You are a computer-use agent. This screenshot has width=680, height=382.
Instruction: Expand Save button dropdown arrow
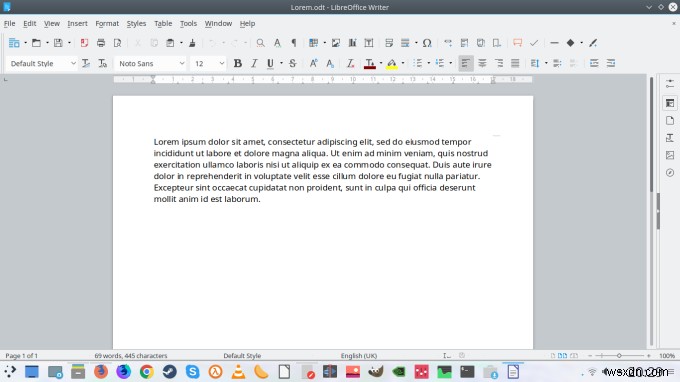(x=69, y=43)
